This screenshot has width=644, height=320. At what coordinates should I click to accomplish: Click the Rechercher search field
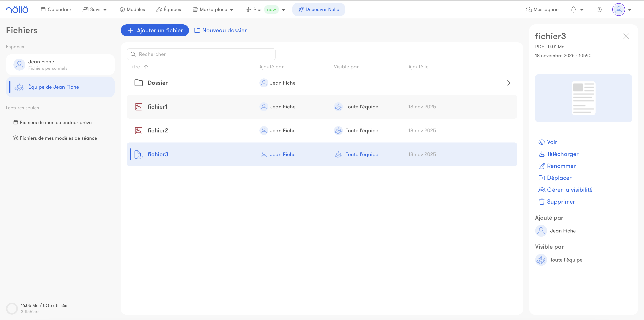click(201, 54)
